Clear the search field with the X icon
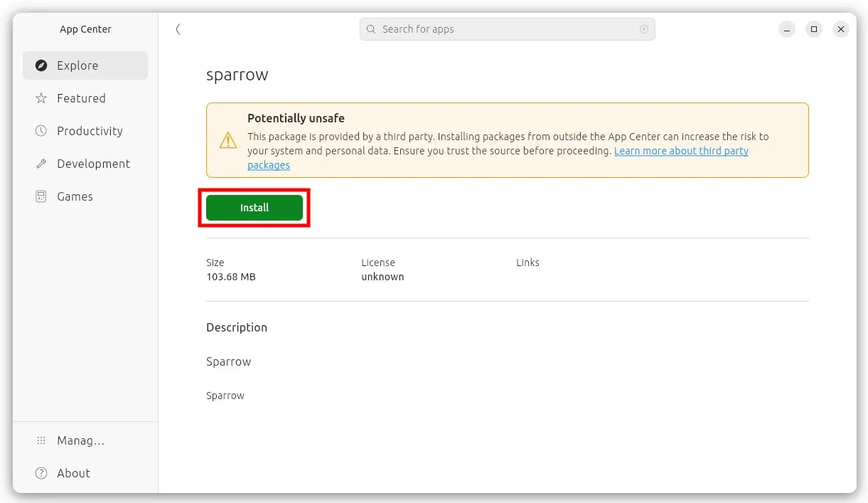The width and height of the screenshot is (868, 503). 644,29
